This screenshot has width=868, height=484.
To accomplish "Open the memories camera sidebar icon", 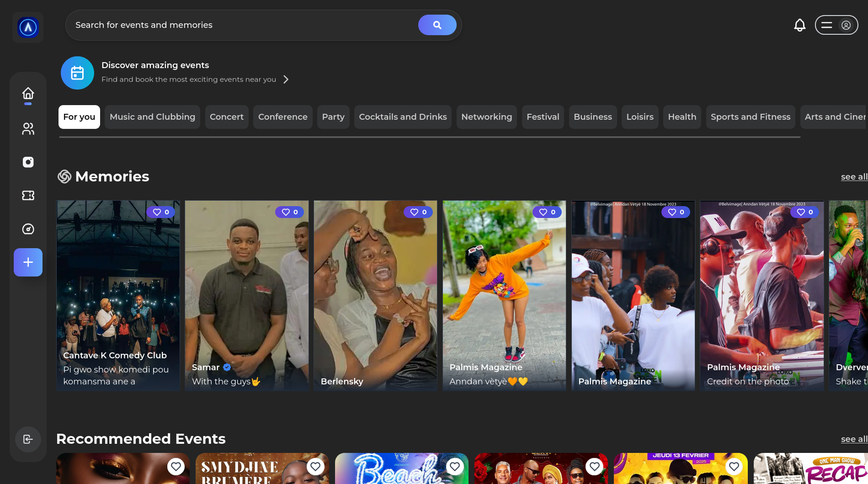I will pyautogui.click(x=28, y=162).
